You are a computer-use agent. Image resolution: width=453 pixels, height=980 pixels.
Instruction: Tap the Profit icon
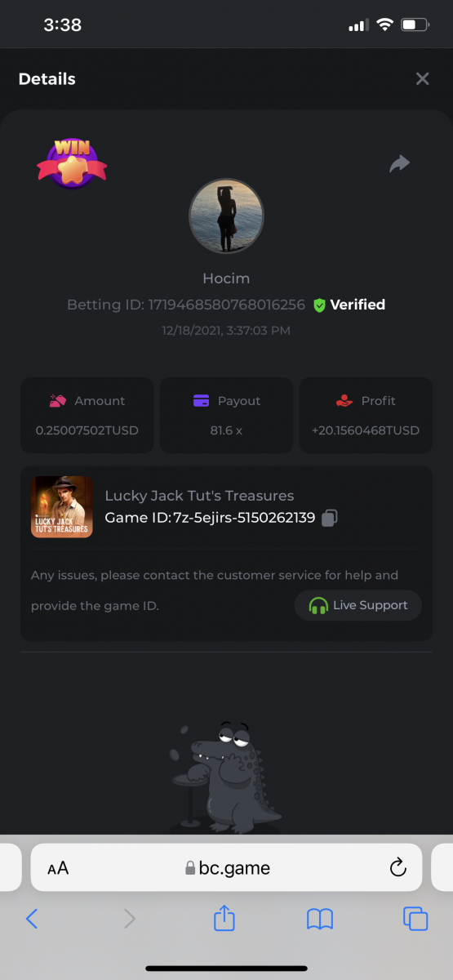[x=344, y=401]
